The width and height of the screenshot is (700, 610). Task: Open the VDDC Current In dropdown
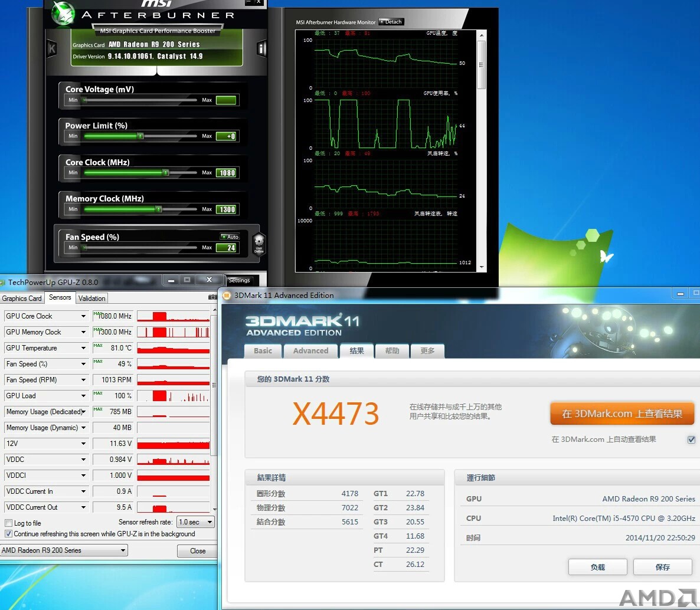tap(83, 491)
